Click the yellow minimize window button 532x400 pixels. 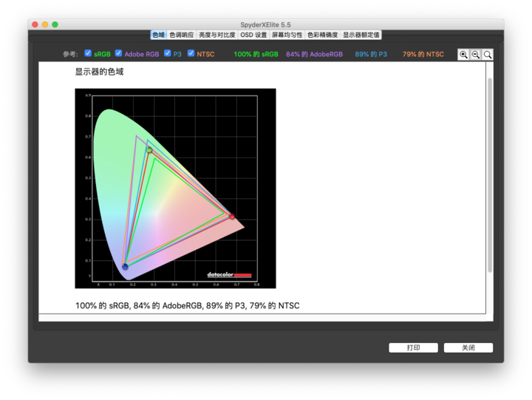45,24
